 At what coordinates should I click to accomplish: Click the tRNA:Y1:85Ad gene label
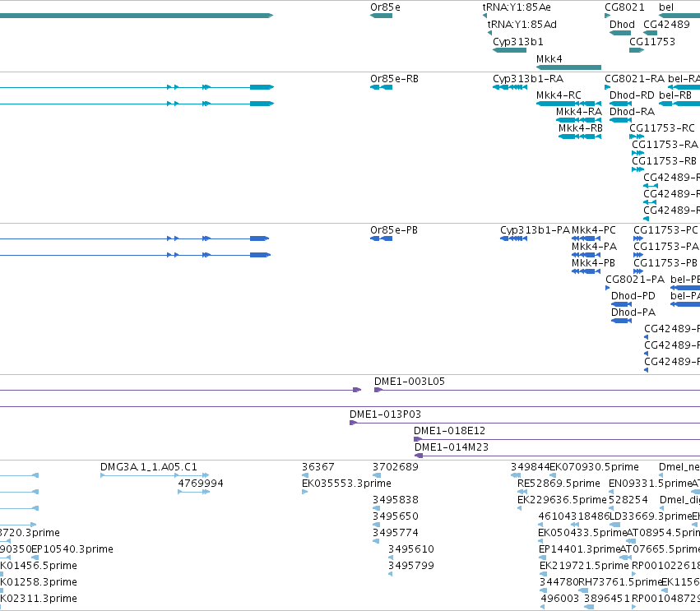522,24
